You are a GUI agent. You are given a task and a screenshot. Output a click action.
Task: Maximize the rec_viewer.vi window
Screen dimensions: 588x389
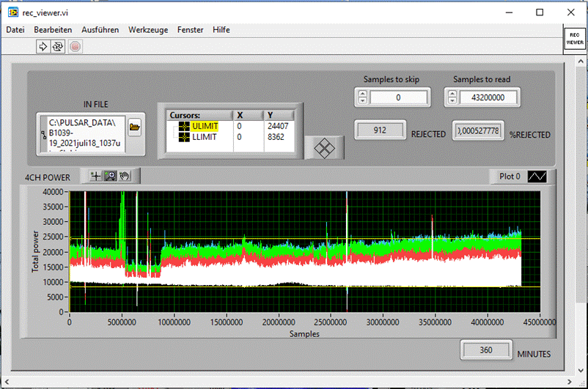pyautogui.click(x=540, y=12)
